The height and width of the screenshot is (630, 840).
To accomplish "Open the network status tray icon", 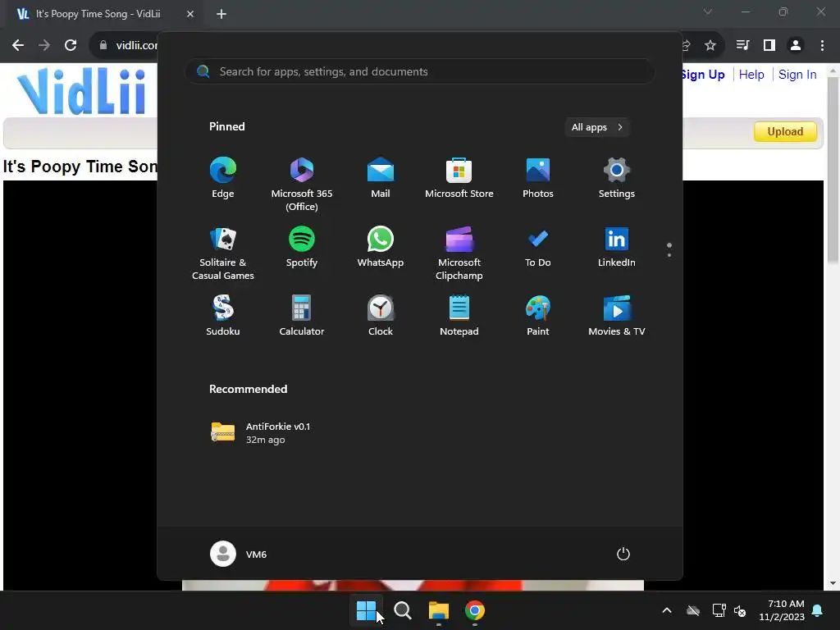I will point(719,610).
